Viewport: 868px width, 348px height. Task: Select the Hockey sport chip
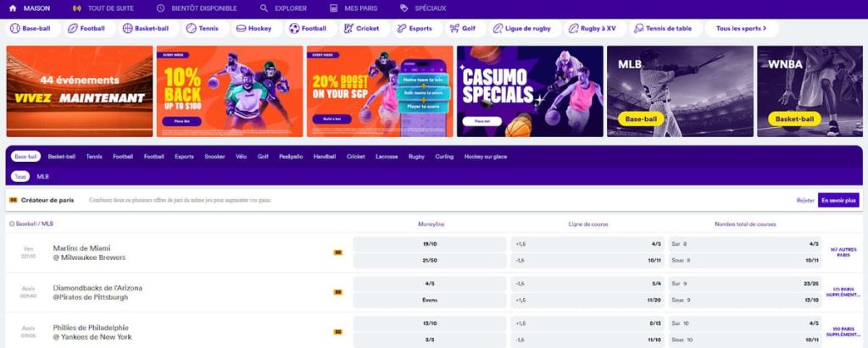tap(254, 28)
